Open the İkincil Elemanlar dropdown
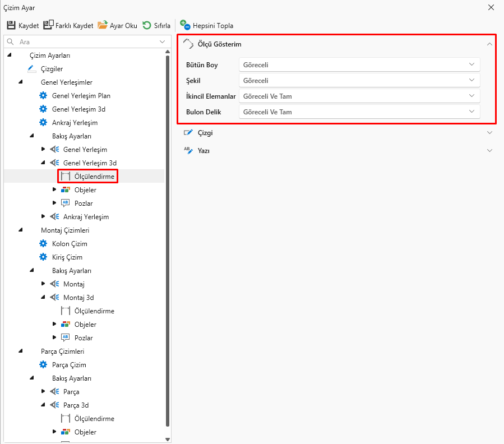The width and height of the screenshot is (504, 444). 359,96
